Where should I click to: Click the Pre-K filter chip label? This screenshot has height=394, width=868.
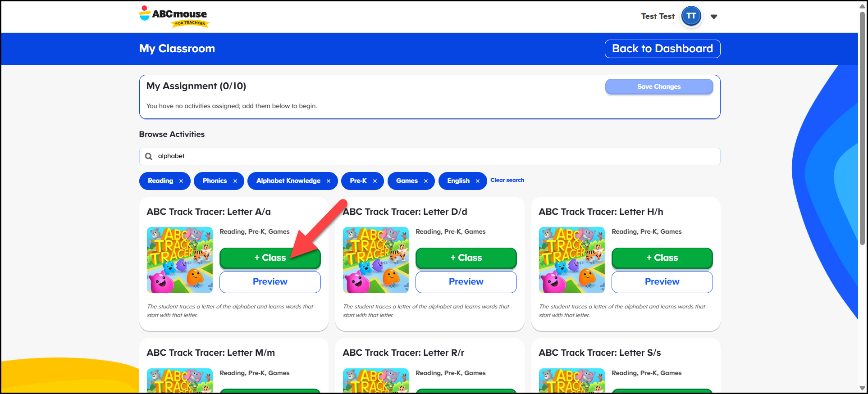(358, 181)
